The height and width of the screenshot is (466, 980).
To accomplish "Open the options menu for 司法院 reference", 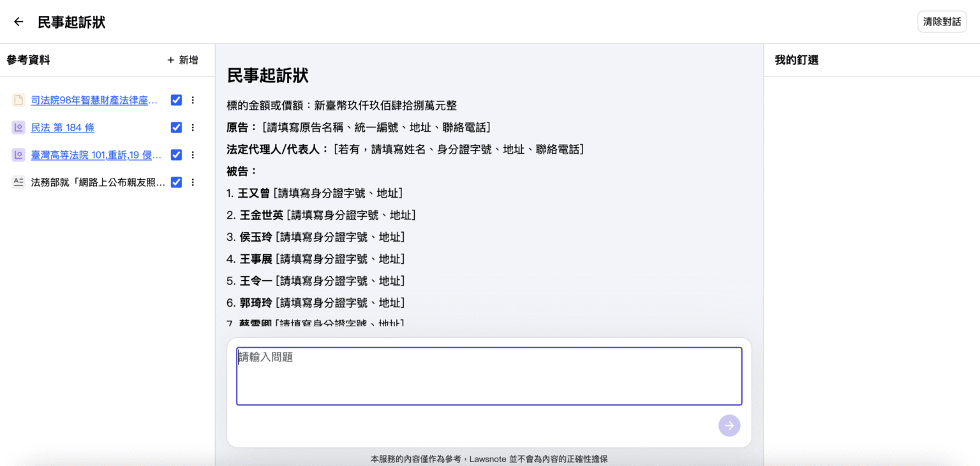I will tap(193, 100).
